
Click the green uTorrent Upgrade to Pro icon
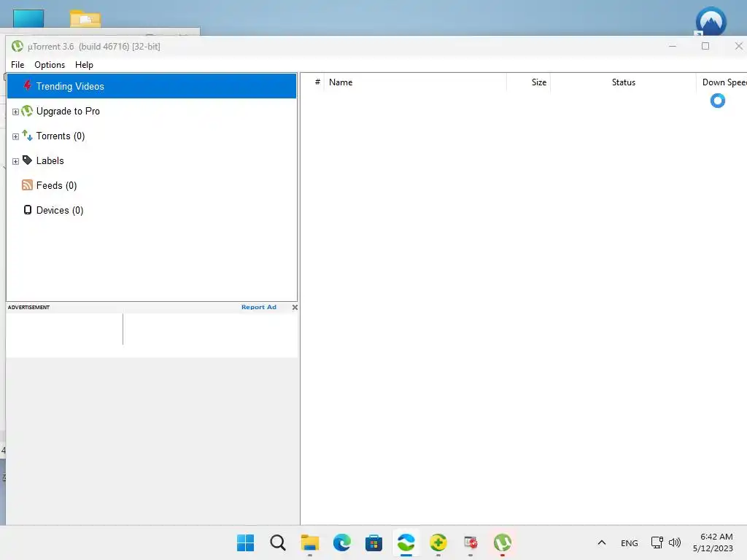point(28,111)
